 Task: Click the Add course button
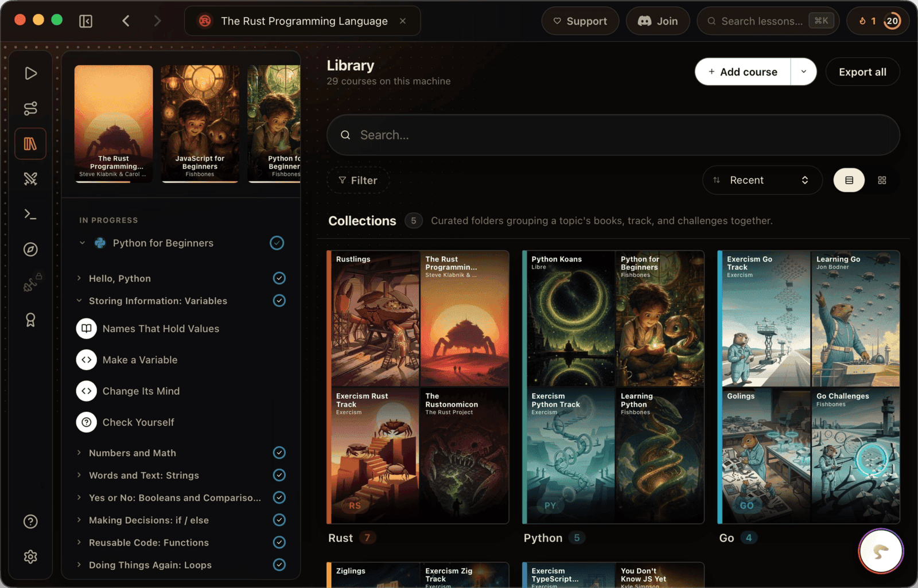point(742,72)
